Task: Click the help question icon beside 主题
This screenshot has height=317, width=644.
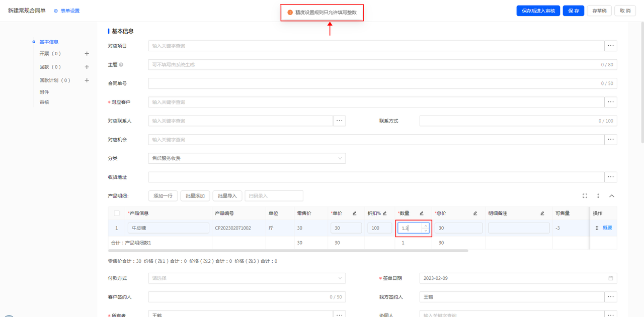Action: click(121, 65)
